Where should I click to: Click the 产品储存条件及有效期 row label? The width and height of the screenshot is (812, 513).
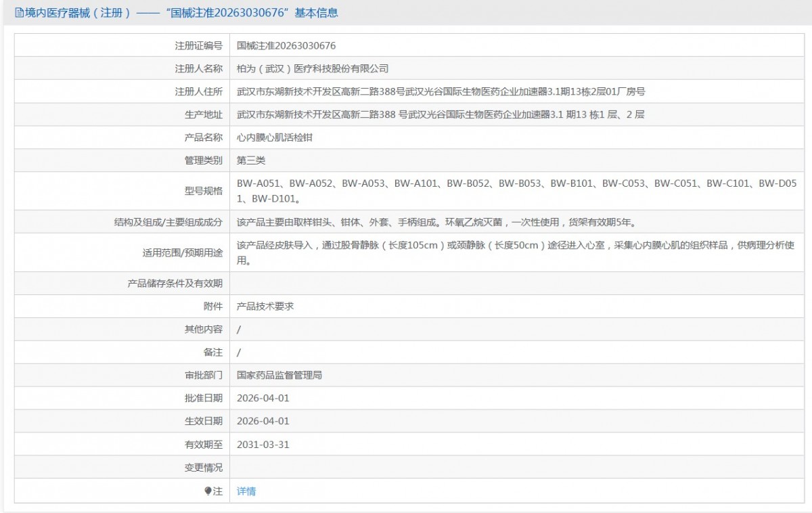coord(175,284)
